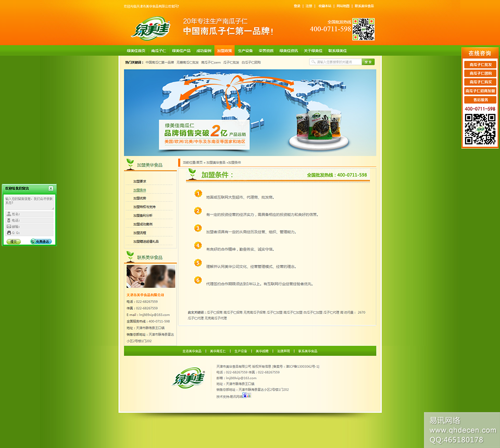The height and width of the screenshot is (448, 500).
Task: Click the QQ field in the popup
Action: [29, 233]
